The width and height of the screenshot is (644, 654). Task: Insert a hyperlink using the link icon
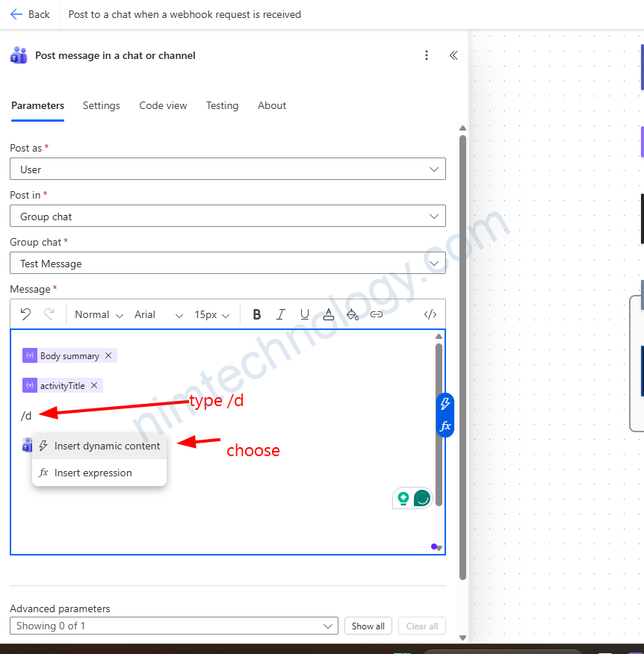click(x=377, y=314)
